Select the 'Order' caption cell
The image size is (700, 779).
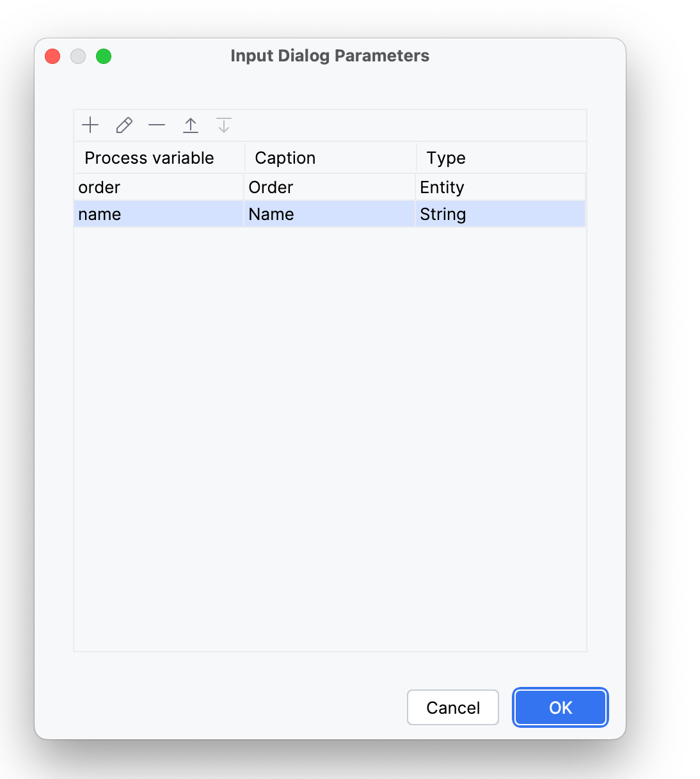pyautogui.click(x=330, y=187)
